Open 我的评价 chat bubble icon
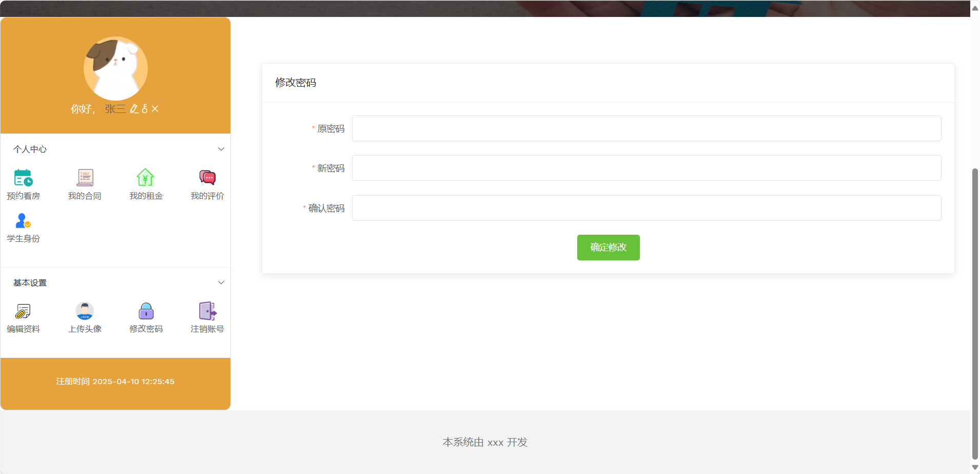Viewport: 980px width, 474px height. tap(207, 178)
